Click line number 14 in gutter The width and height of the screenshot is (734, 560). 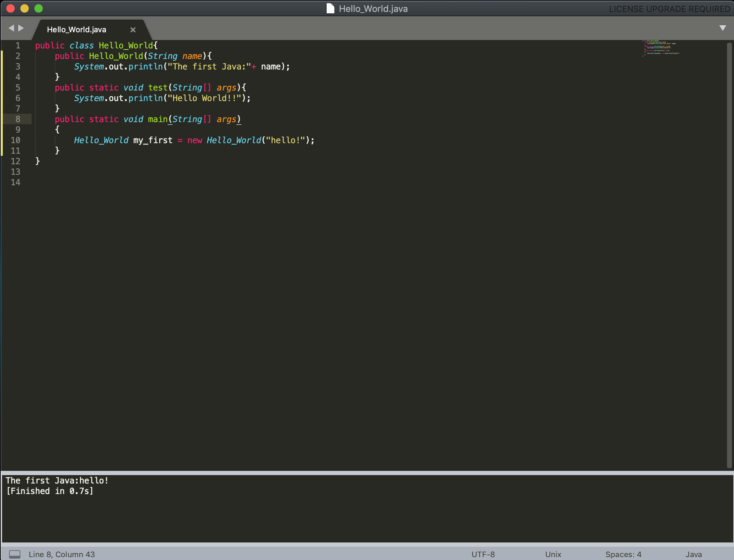(x=15, y=182)
